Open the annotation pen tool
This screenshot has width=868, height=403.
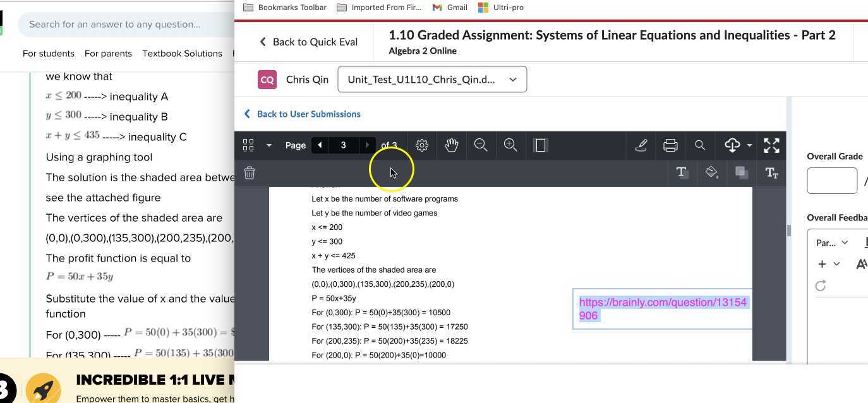coord(641,145)
